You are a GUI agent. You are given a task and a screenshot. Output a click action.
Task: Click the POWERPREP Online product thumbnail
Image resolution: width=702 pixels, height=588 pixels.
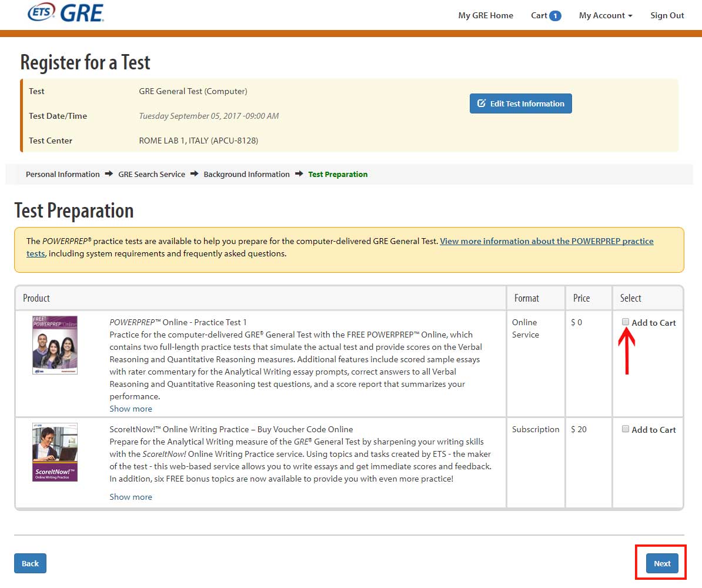(x=55, y=345)
